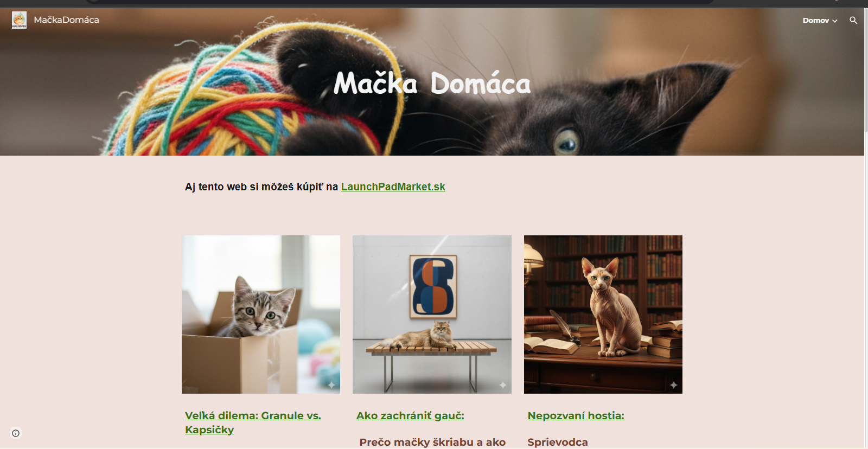Expand the Domov menu chevron
The width and height of the screenshot is (868, 449).
coord(835,21)
